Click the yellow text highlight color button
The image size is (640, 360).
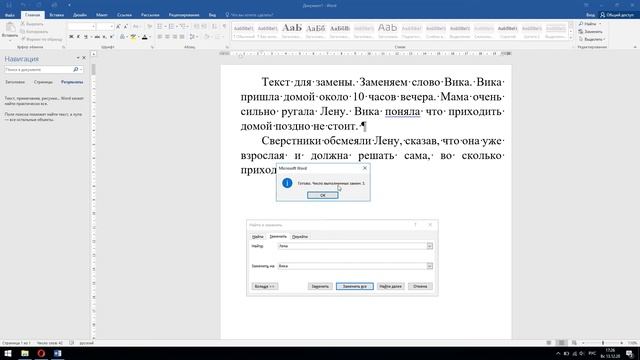[133, 37]
